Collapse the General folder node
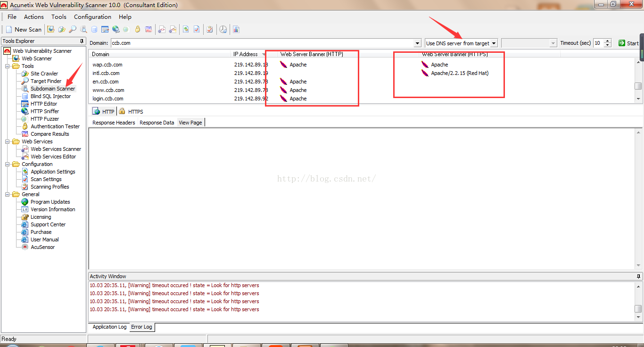The width and height of the screenshot is (644, 347). [x=7, y=194]
